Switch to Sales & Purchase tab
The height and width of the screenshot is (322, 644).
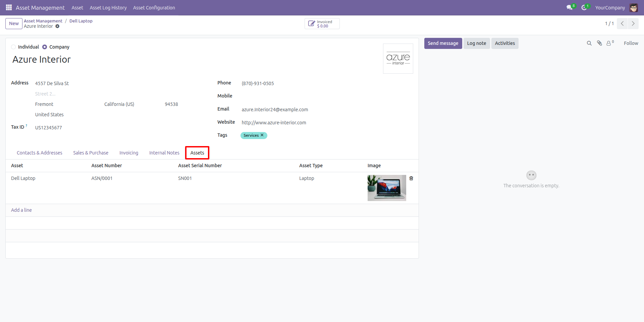[91, 153]
